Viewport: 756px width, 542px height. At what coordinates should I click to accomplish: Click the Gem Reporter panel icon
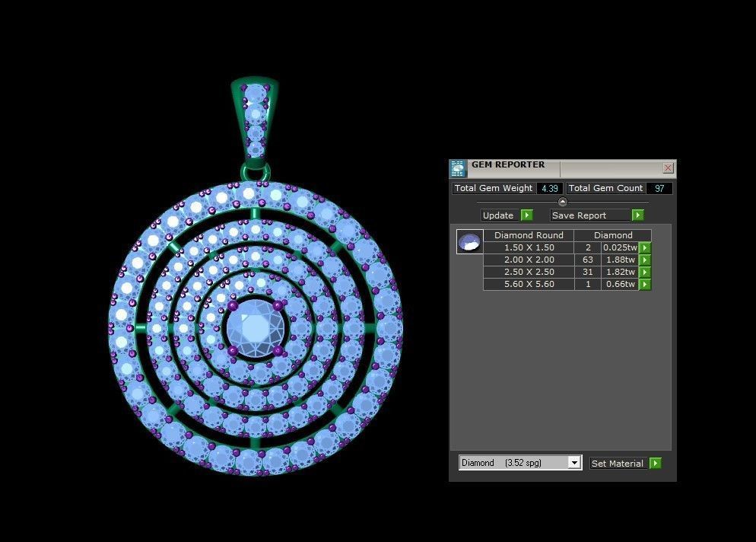[458, 168]
